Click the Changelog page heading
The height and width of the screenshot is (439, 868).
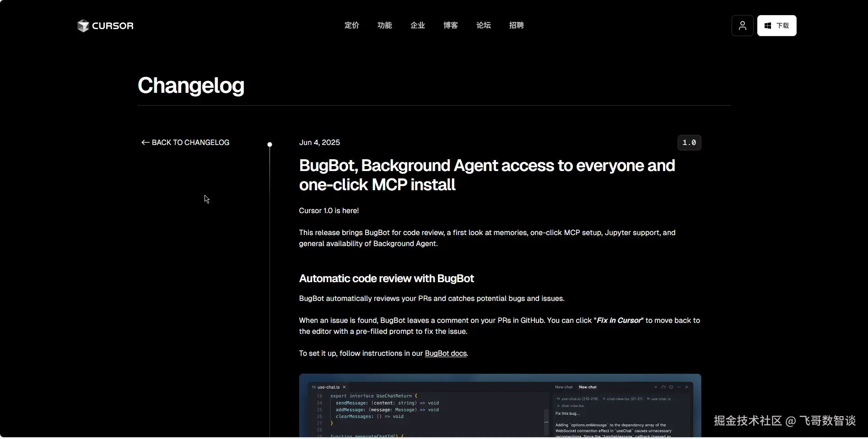(191, 86)
